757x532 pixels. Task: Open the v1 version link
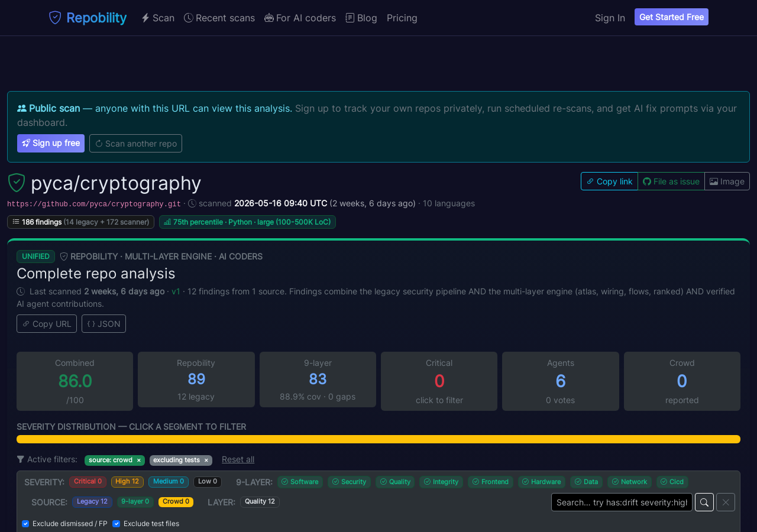(x=176, y=291)
